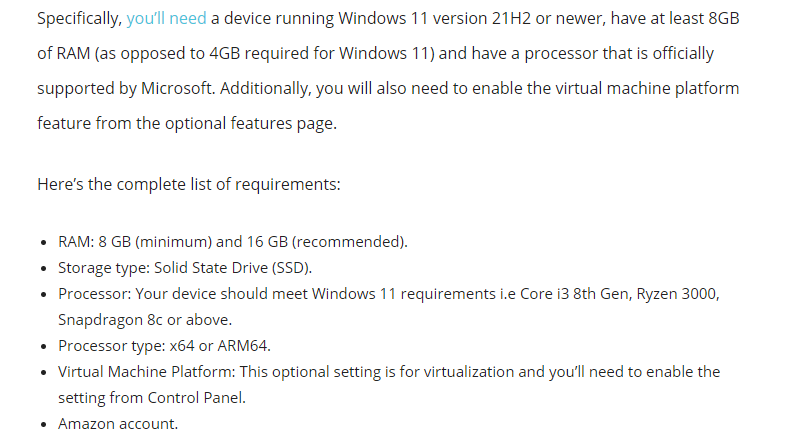
Task: Click the Amazon account list item
Action: point(117,424)
